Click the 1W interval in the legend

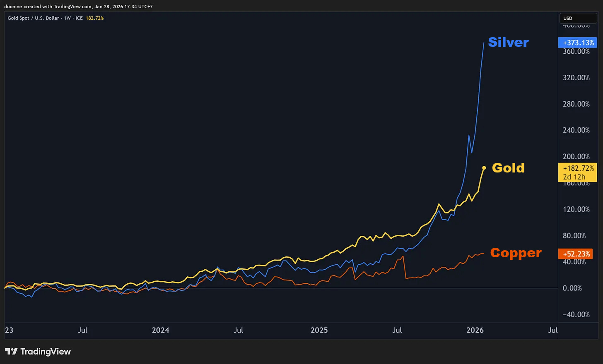pos(67,18)
